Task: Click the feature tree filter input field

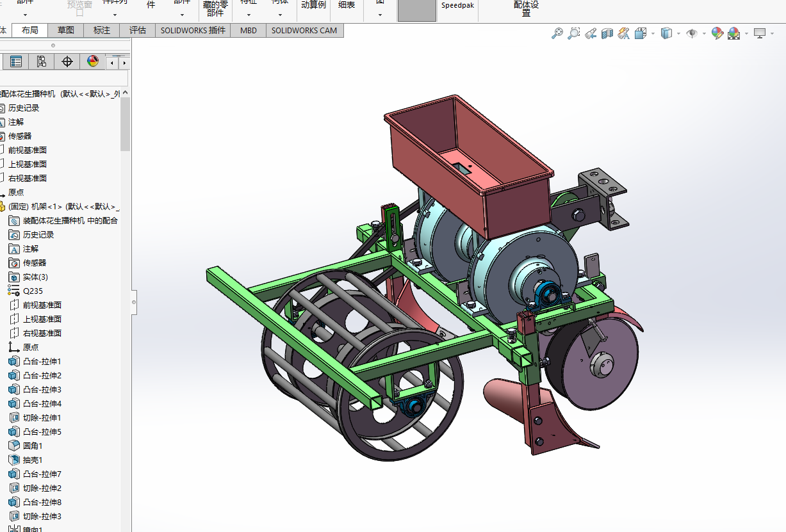Action: [x=64, y=79]
